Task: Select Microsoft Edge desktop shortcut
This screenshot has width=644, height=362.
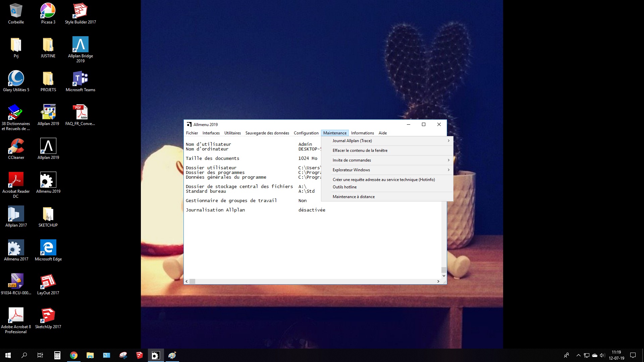Action: (48, 251)
